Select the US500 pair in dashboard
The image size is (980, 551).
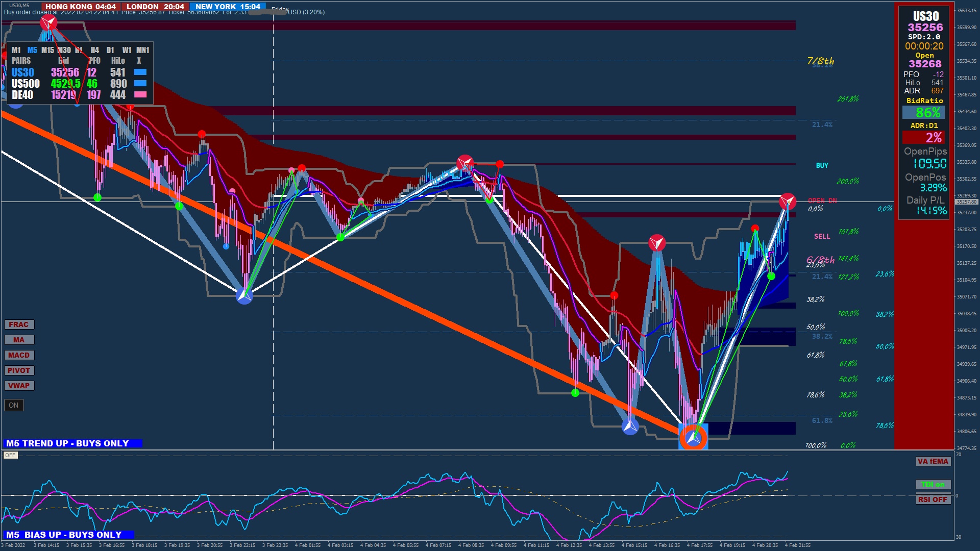(x=26, y=84)
